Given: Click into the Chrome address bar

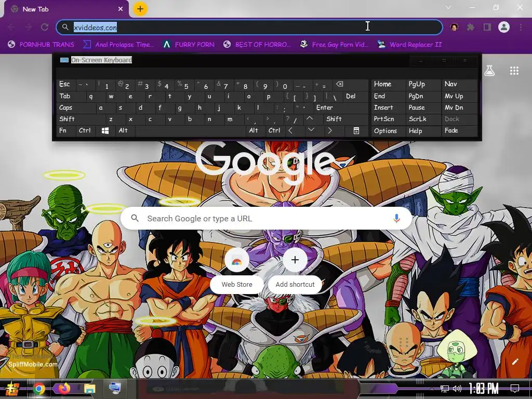Looking at the screenshot, I should [x=249, y=27].
